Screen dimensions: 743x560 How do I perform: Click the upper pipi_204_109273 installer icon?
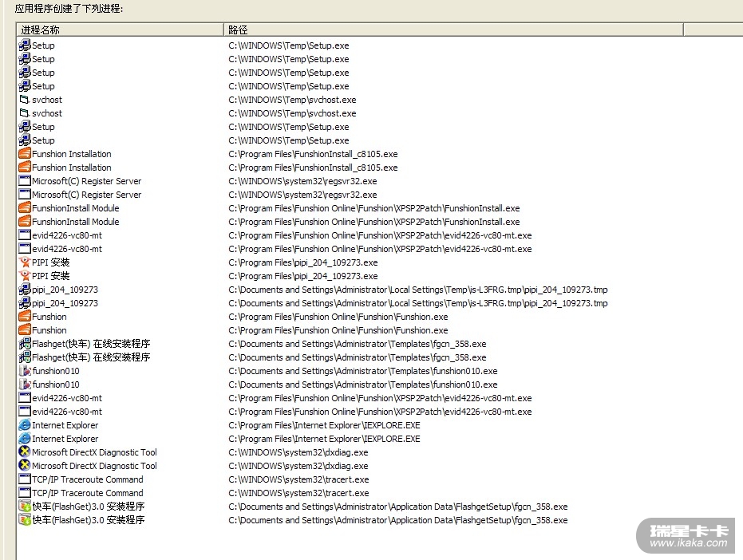[25, 290]
